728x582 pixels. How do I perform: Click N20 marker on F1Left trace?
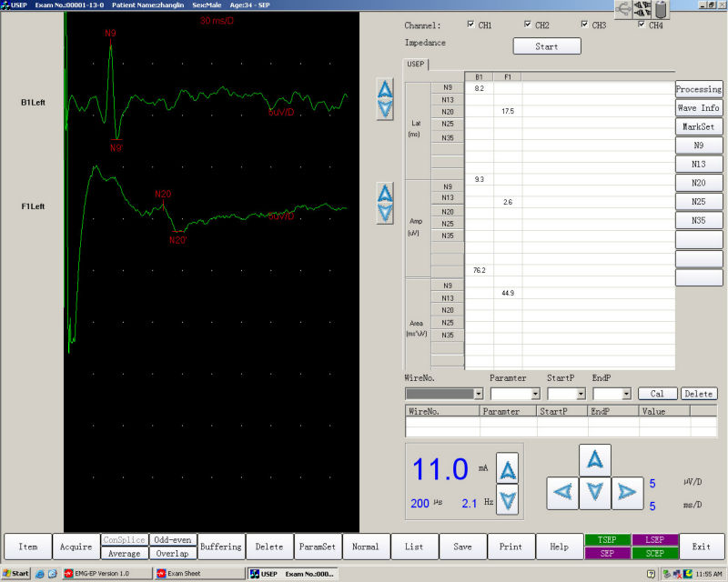coord(163,194)
